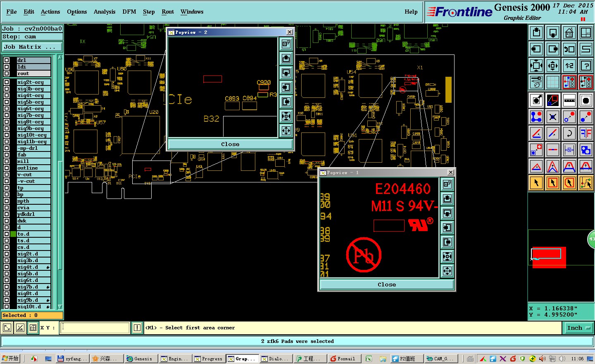Click the layer list scroll-down arrow
Image resolution: width=595 pixels, height=364 pixels.
click(x=60, y=307)
